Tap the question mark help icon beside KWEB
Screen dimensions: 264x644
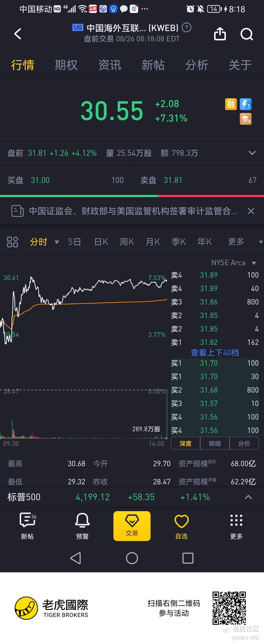pos(186,27)
